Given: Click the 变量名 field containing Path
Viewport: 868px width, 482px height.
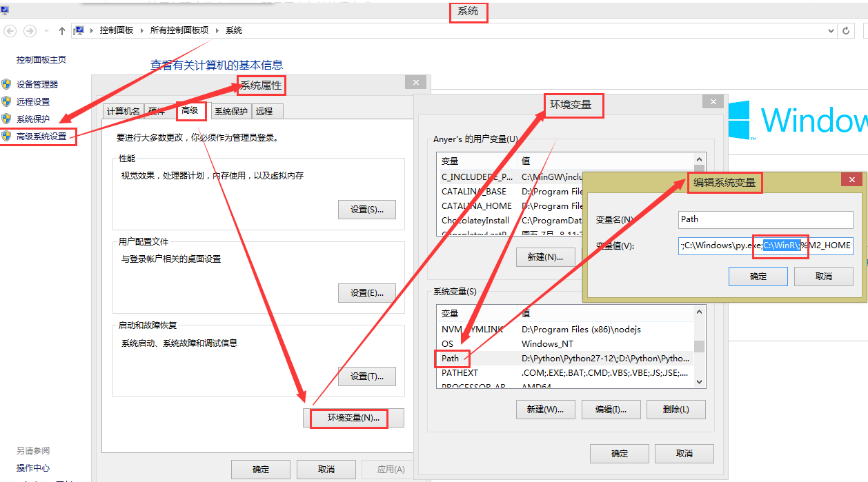Looking at the screenshot, I should [x=766, y=219].
